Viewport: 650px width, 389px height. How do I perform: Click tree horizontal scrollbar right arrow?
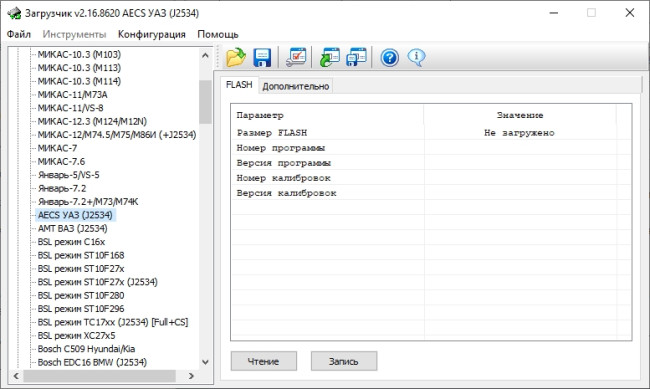pyautogui.click(x=191, y=376)
